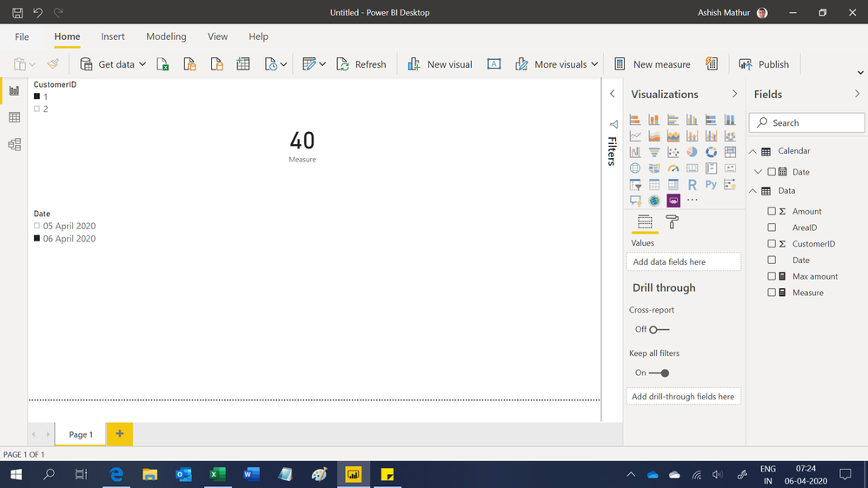The height and width of the screenshot is (488, 868).
Task: Open Report view in left sidebar
Action: (15, 90)
